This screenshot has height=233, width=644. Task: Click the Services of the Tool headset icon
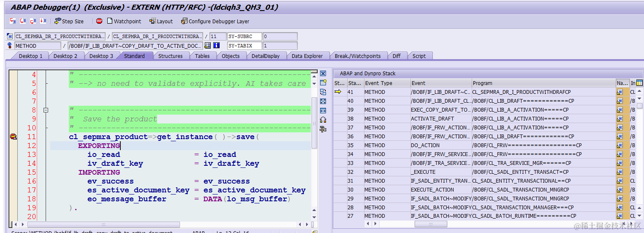pos(323,120)
